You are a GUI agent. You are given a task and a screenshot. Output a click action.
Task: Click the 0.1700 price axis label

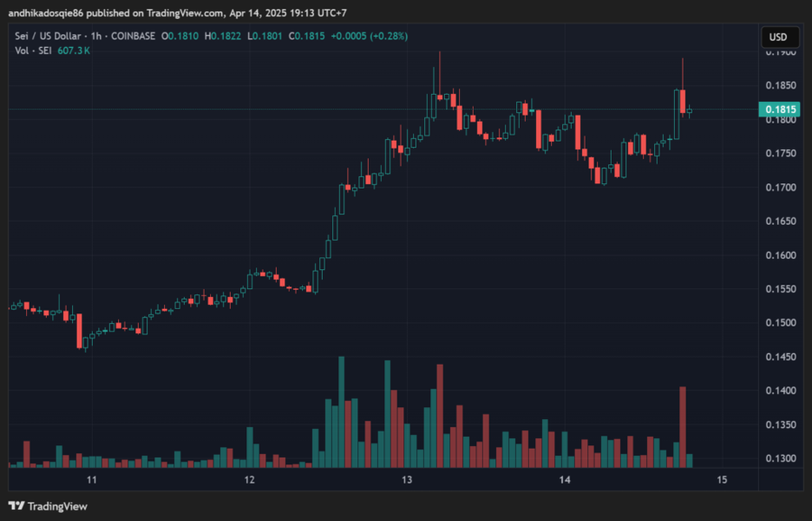(781, 187)
